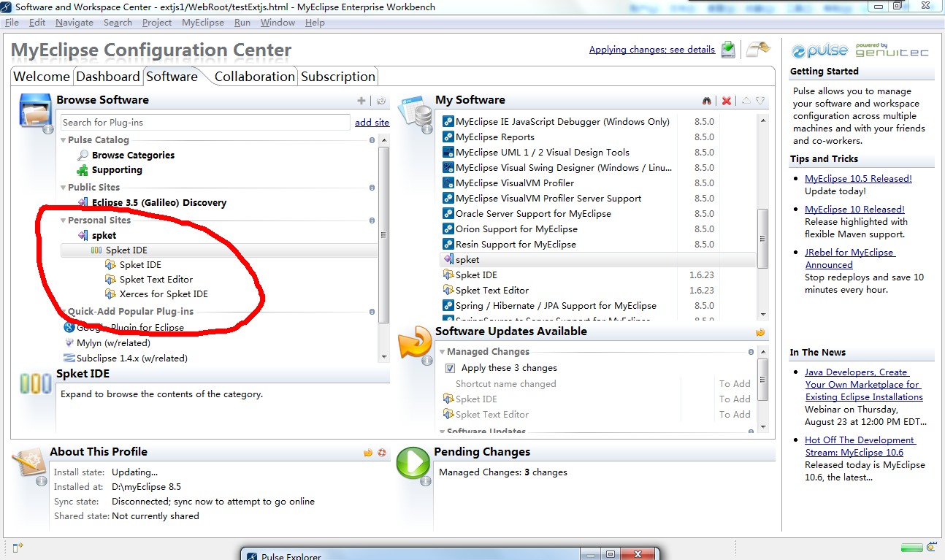Open the Navigate menu

click(x=74, y=23)
